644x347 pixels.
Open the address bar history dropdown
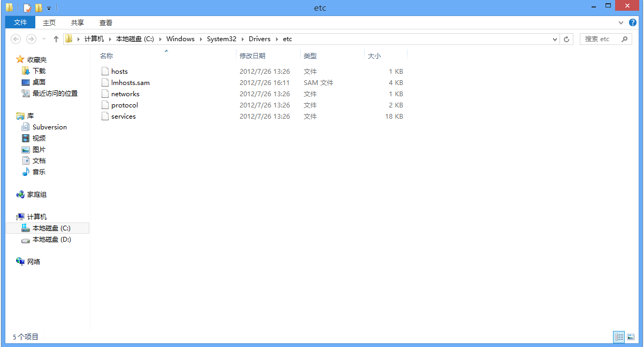pyautogui.click(x=555, y=39)
